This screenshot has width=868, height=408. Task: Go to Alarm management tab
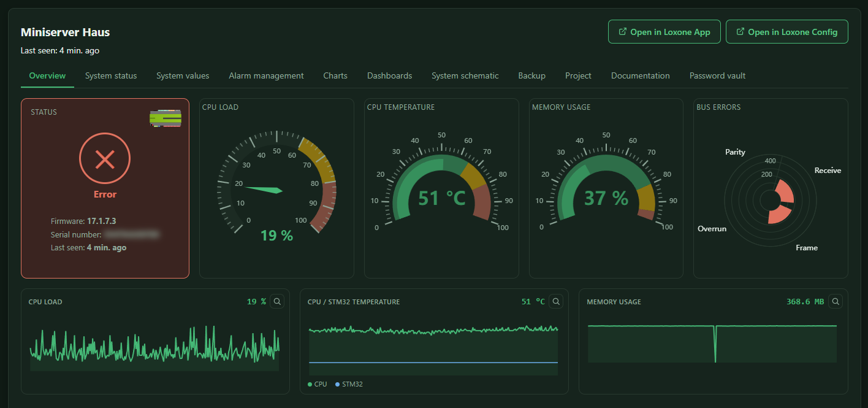tap(266, 75)
